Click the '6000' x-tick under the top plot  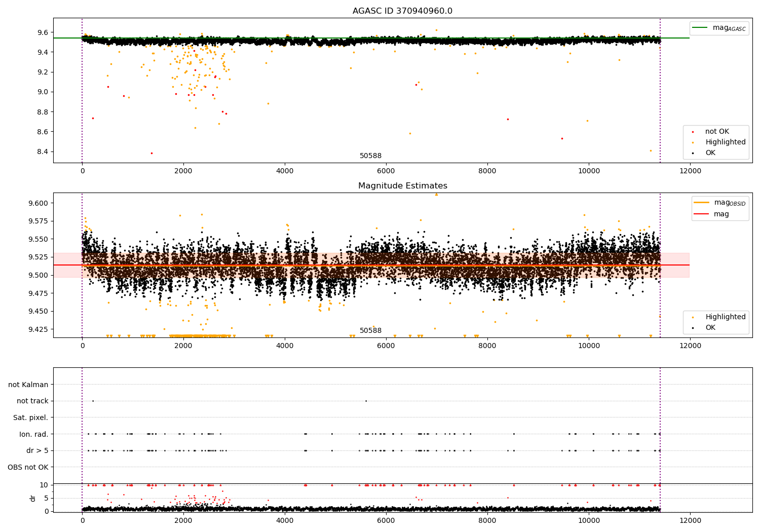coord(386,171)
